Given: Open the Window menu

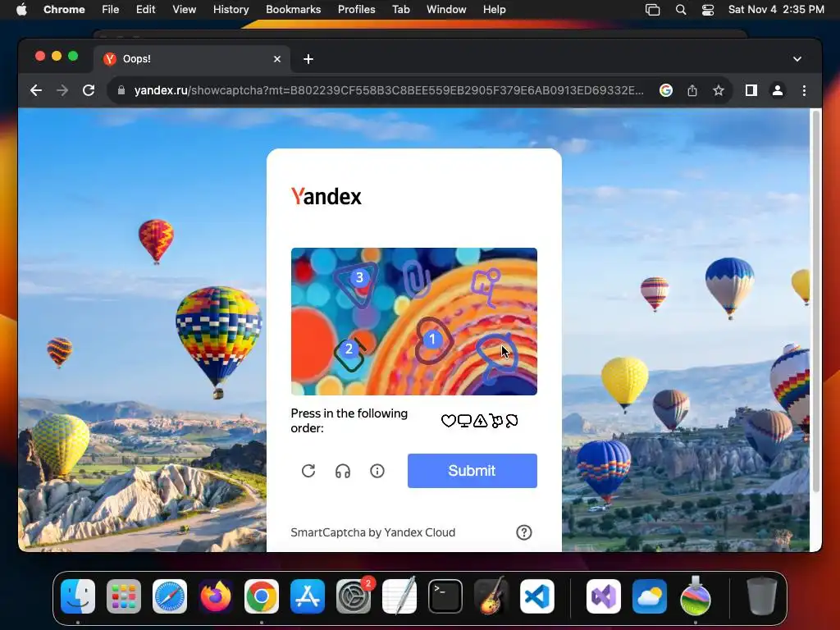Looking at the screenshot, I should pos(446,10).
